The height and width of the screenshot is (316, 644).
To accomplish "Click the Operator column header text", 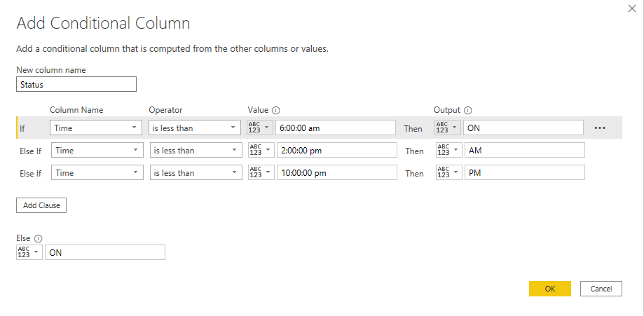I will point(165,110).
